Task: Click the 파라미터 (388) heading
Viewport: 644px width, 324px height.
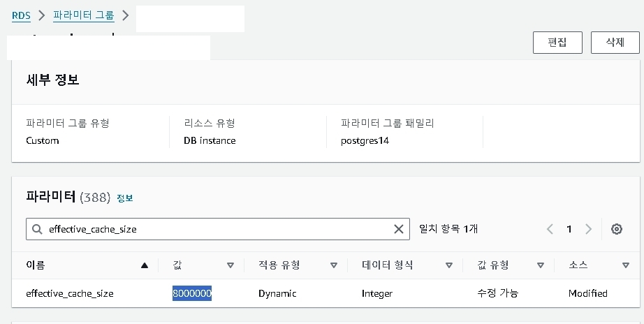Action: [68, 197]
